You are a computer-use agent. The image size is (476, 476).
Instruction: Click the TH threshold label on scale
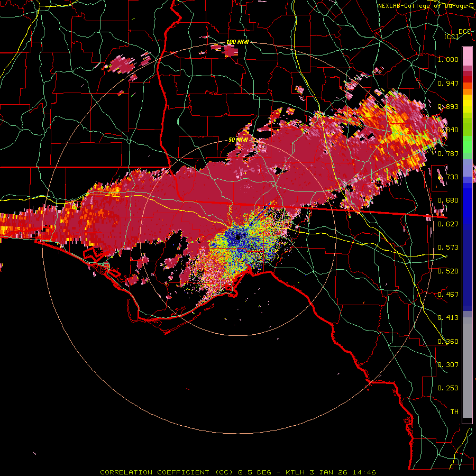pos(454,412)
